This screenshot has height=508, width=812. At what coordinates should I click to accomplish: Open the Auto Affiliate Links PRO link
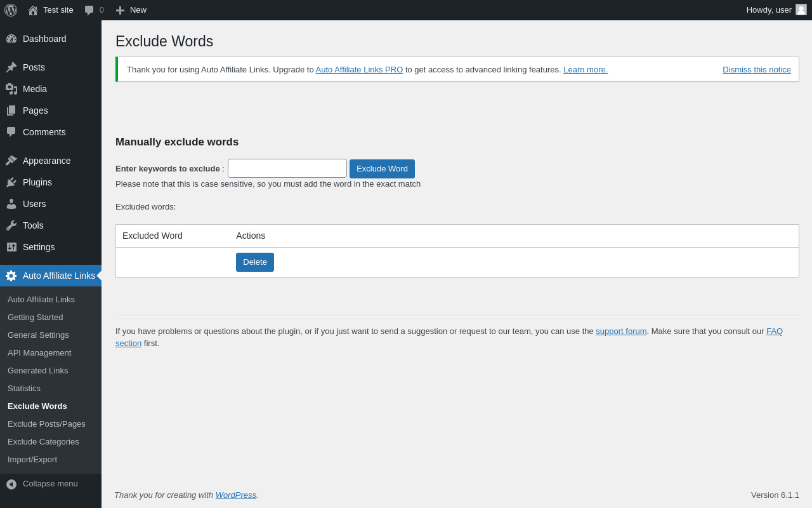[x=359, y=70]
